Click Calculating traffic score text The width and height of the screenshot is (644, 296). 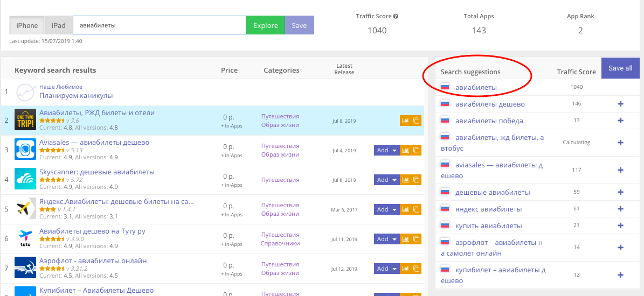(x=576, y=142)
